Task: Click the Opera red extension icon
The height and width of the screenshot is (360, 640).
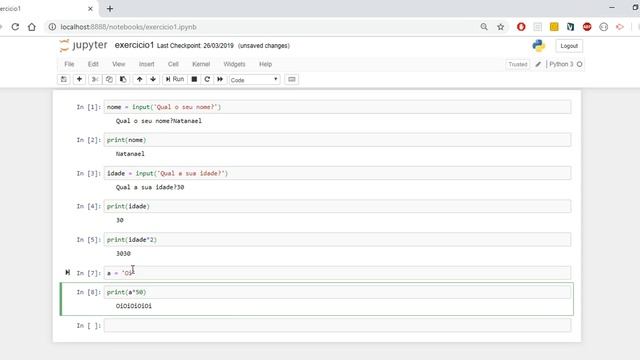Action: point(521,27)
